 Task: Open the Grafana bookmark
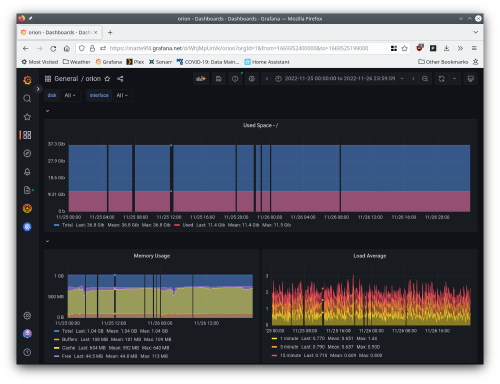click(x=109, y=62)
